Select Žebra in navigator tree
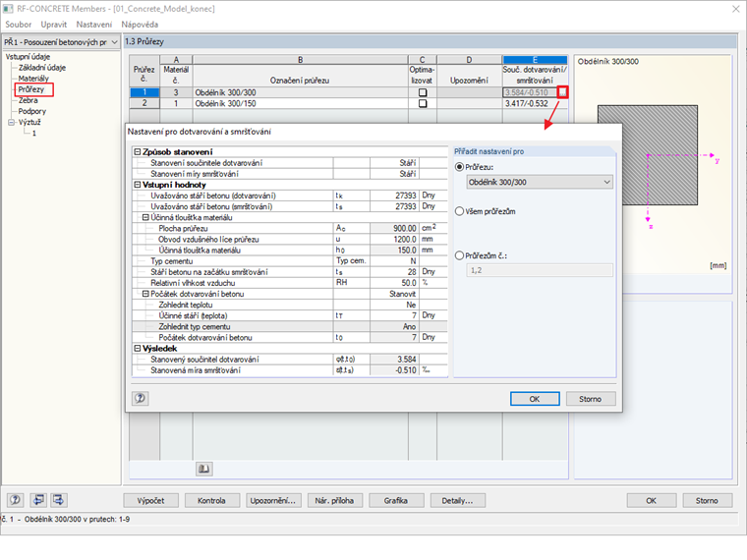Image resolution: width=747 pixels, height=560 pixels. coord(29,100)
